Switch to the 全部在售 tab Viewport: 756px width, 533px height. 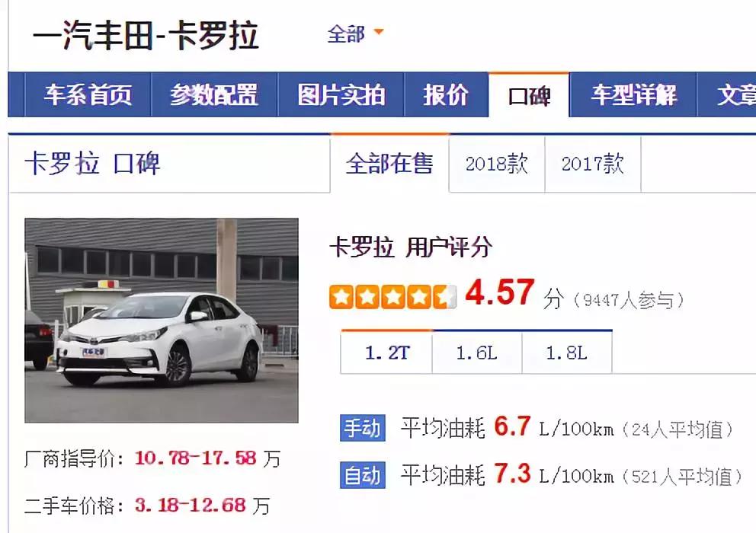(x=390, y=164)
